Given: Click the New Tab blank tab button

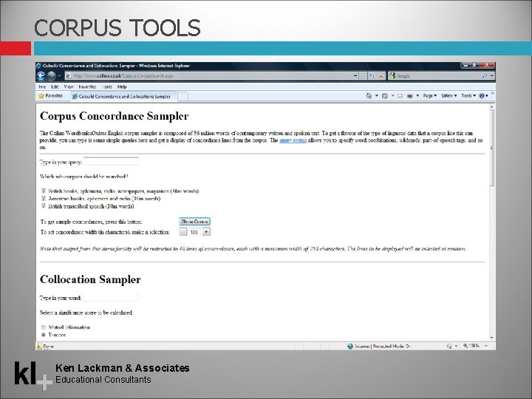Looking at the screenshot, I should [183, 97].
